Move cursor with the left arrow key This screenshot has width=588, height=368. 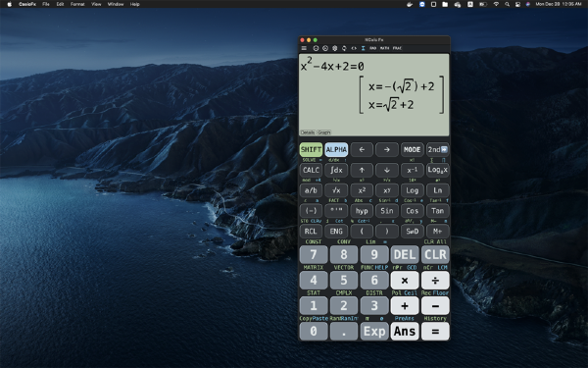362,149
